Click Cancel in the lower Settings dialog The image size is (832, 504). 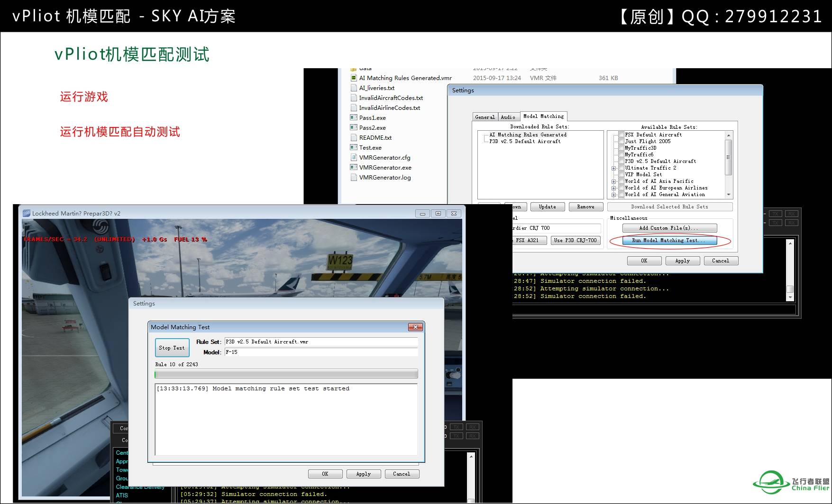(402, 474)
